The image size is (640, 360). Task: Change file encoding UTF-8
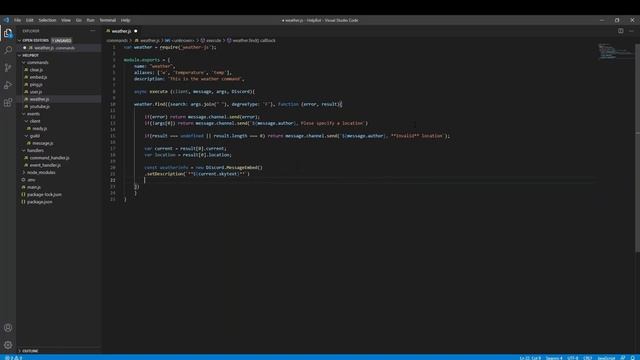click(573, 358)
